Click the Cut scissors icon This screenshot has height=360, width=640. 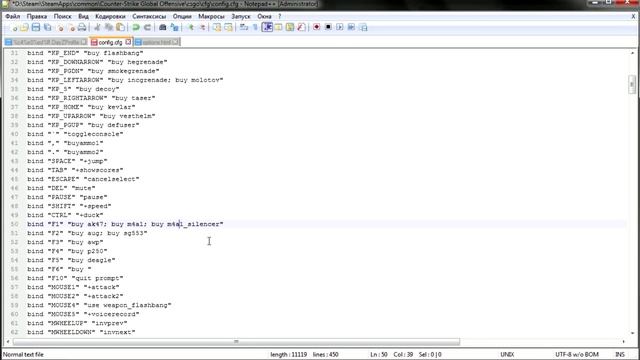pyautogui.click(x=97, y=27)
